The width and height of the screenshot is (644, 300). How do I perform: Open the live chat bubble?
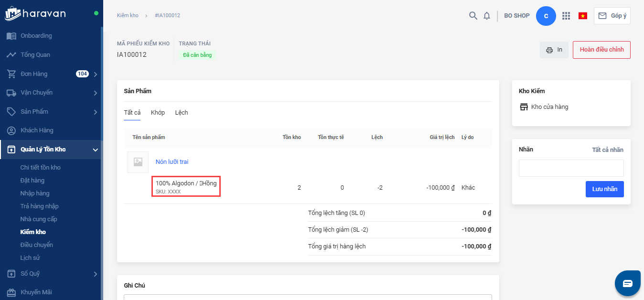coord(627,283)
